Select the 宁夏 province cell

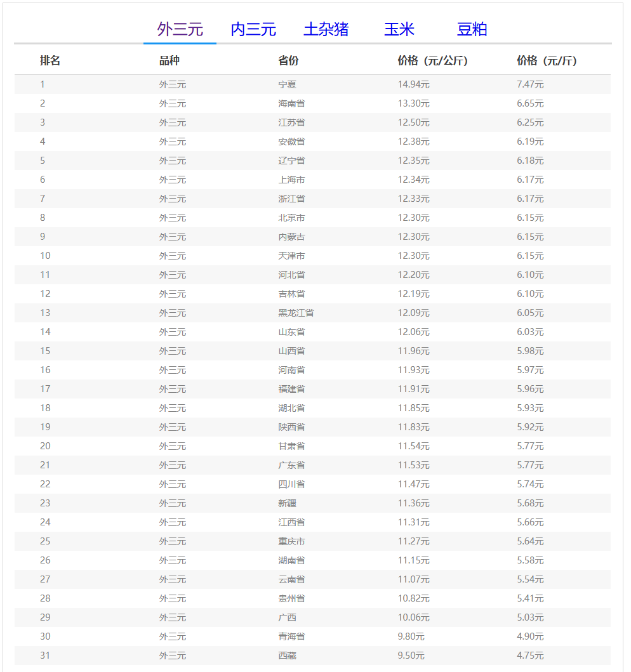tap(287, 84)
